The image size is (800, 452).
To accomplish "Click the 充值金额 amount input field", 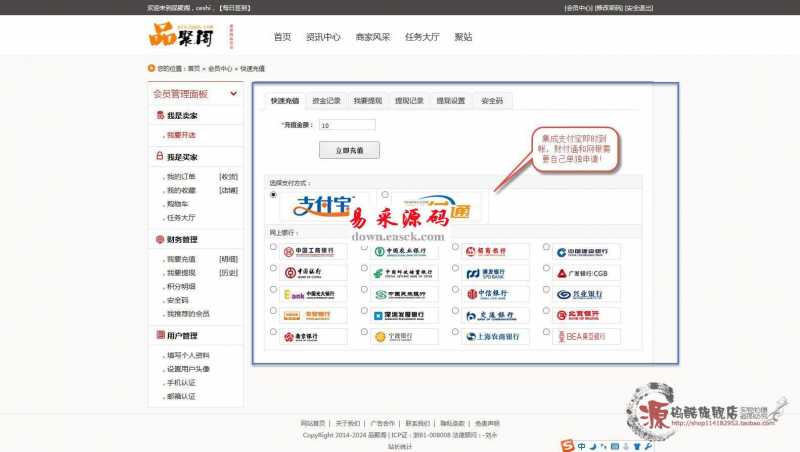I will pyautogui.click(x=346, y=125).
